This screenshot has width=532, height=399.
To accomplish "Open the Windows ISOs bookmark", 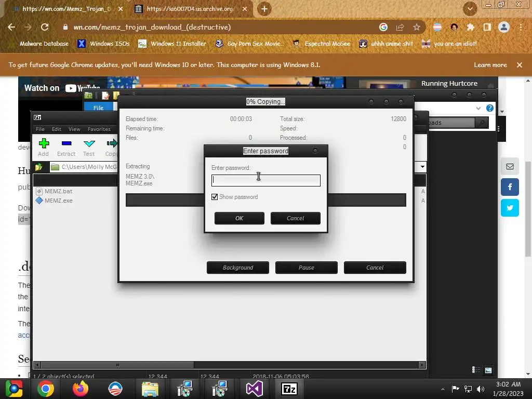I will coord(104,44).
